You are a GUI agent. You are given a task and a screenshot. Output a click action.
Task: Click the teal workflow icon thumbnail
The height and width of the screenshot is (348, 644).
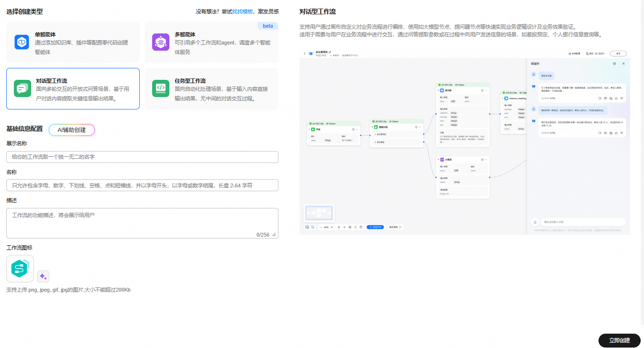(x=20, y=269)
